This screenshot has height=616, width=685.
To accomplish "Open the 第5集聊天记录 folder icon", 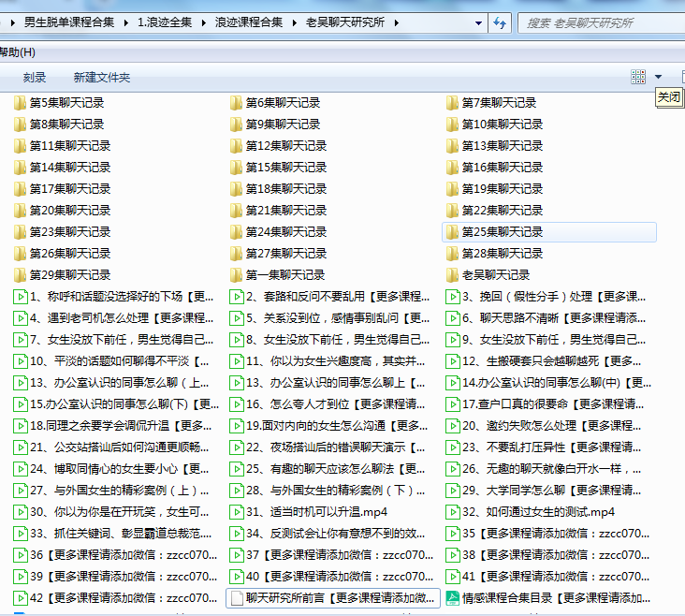I will (x=20, y=103).
